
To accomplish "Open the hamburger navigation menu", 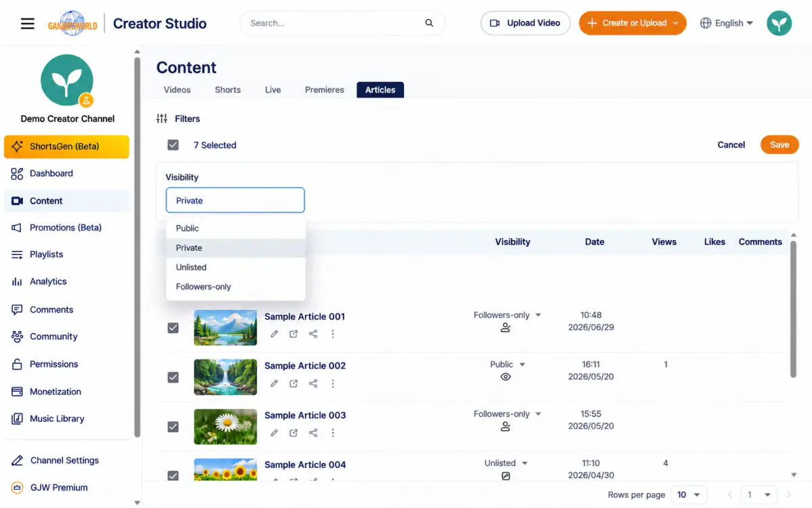I will [27, 24].
